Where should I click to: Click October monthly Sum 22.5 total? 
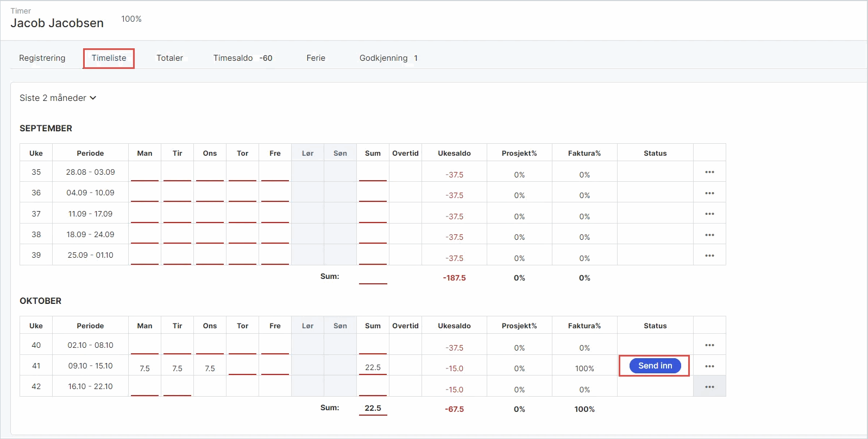(x=373, y=408)
